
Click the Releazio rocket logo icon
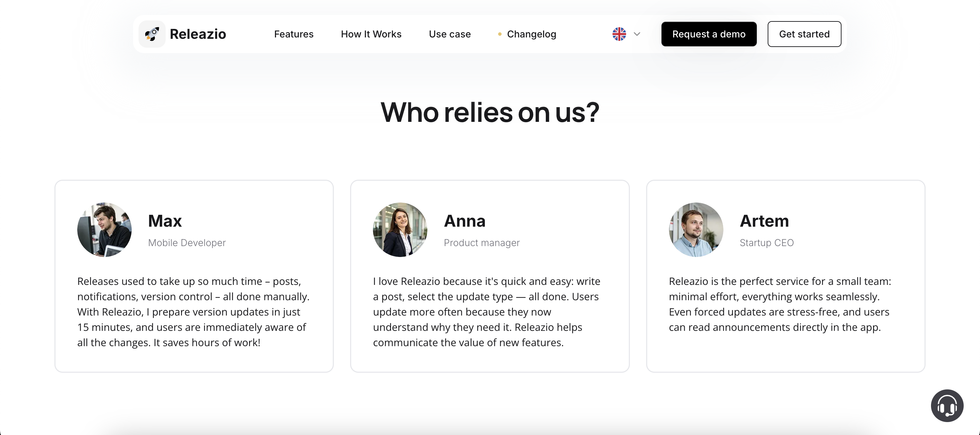coord(152,34)
